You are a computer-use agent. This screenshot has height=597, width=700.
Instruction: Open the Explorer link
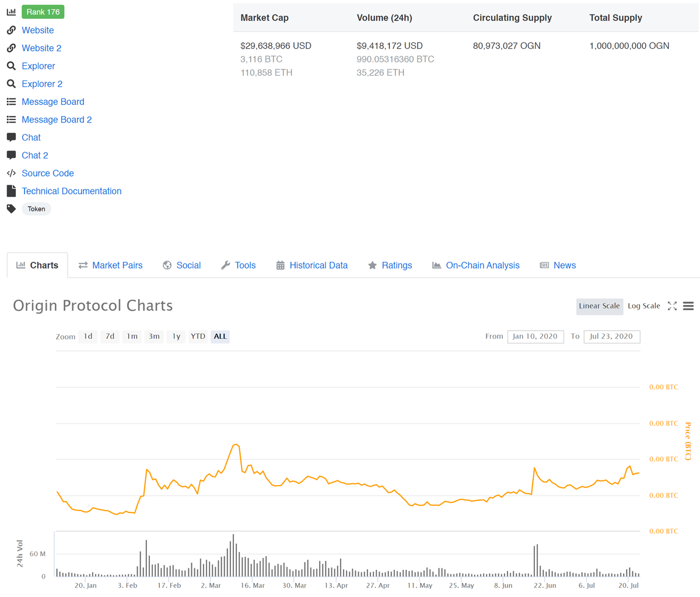tap(38, 66)
